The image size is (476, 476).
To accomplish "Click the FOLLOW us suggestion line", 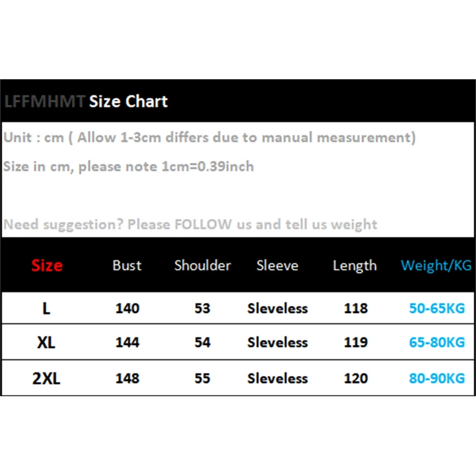I will (190, 224).
